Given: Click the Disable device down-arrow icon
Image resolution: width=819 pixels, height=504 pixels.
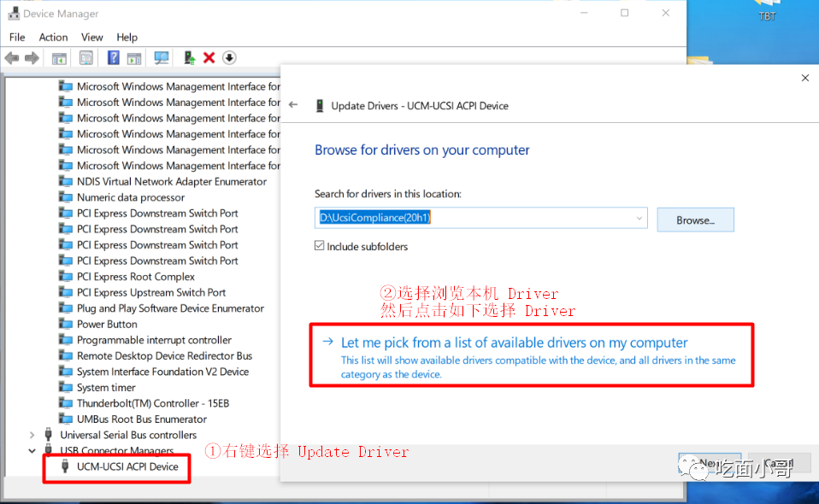Looking at the screenshot, I should (x=229, y=58).
